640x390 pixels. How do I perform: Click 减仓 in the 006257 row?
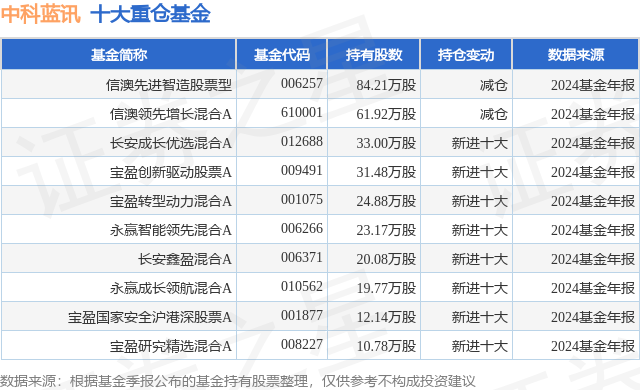[x=493, y=85]
